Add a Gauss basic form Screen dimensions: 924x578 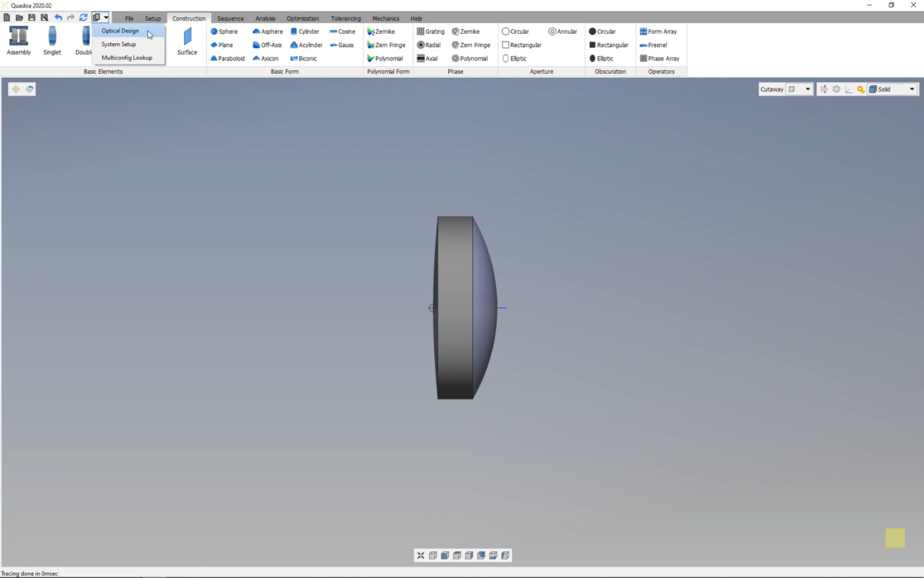(x=342, y=45)
